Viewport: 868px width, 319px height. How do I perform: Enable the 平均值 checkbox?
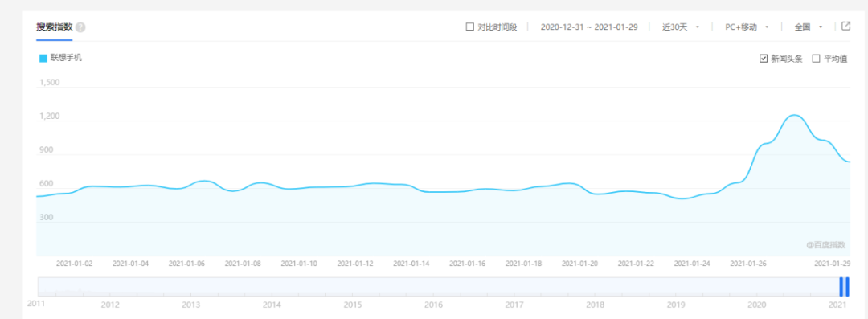click(816, 59)
